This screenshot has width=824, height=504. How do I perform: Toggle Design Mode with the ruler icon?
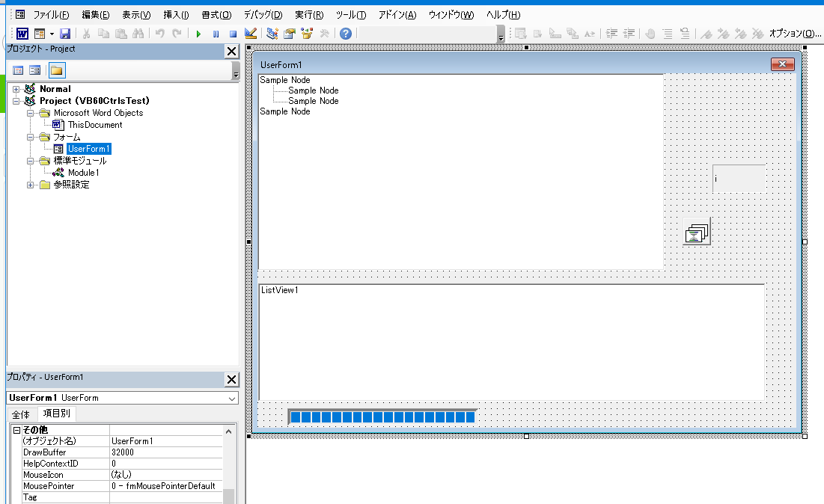(x=251, y=34)
